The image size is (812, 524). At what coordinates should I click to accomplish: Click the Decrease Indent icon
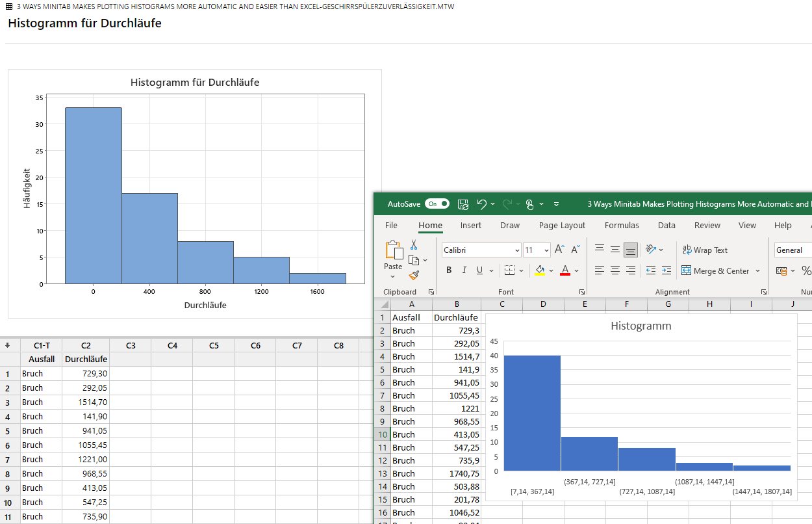651,270
